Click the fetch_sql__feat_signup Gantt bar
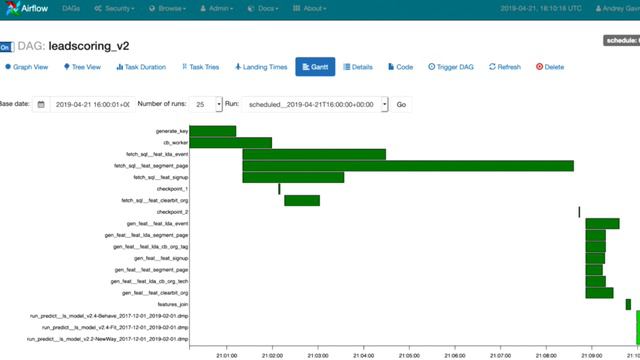640x360 pixels. pyautogui.click(x=293, y=177)
